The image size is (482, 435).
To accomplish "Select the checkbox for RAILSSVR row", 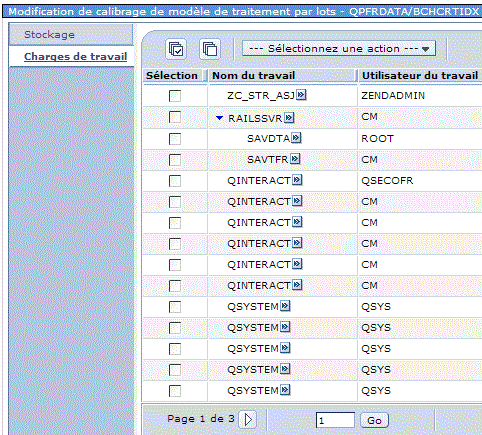I will coord(175,117).
